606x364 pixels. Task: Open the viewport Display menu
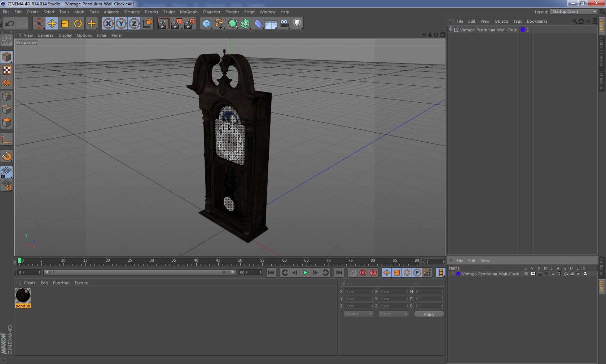(65, 35)
